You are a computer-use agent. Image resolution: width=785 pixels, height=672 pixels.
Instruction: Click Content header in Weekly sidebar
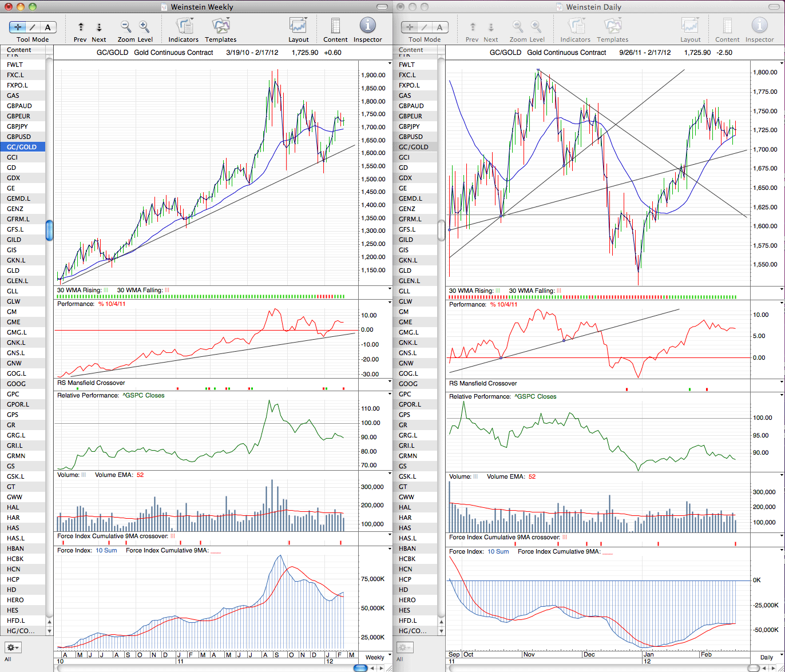coord(23,50)
